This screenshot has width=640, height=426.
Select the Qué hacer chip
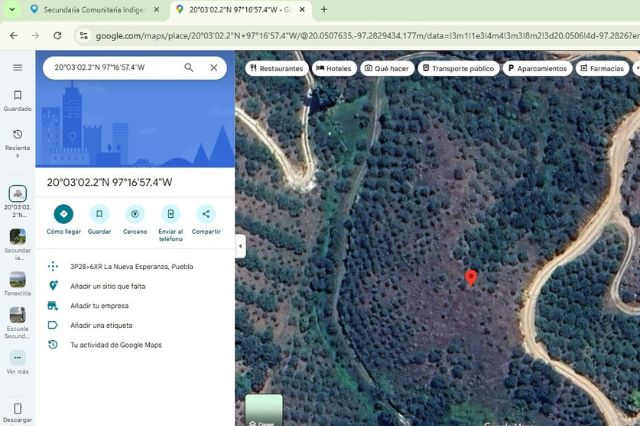coord(387,69)
